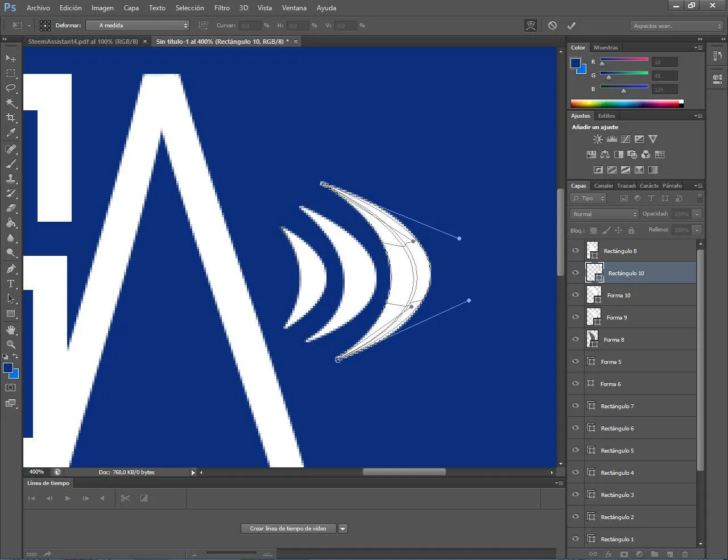728x560 pixels.
Task: Select the Paint Bucket tool
Action: [x=11, y=223]
